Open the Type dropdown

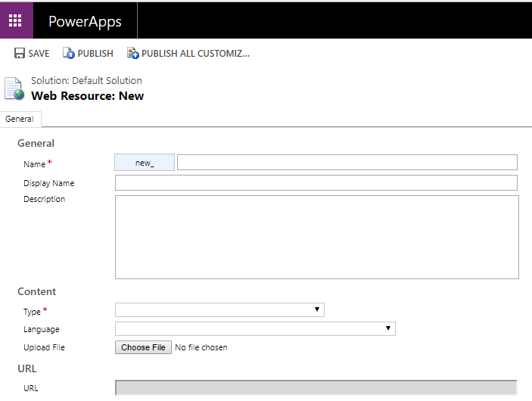pyautogui.click(x=219, y=309)
